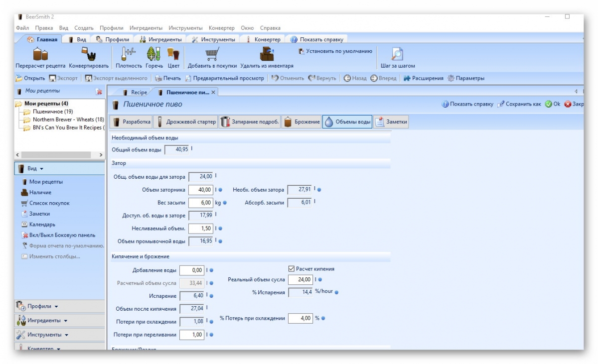Click the Экспорт toolbar button
Screen dimensions: 598x364
click(x=63, y=78)
